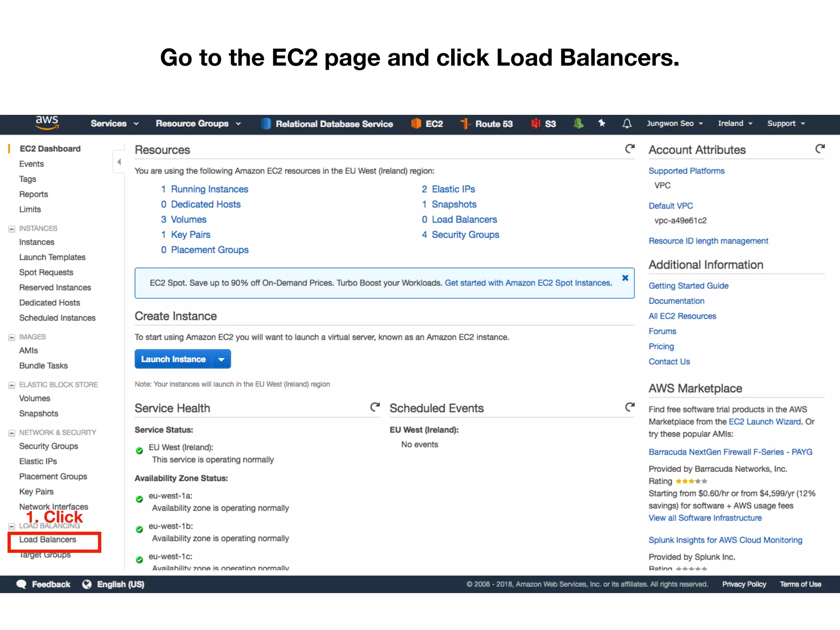Open the Ireland region selector

click(x=735, y=123)
